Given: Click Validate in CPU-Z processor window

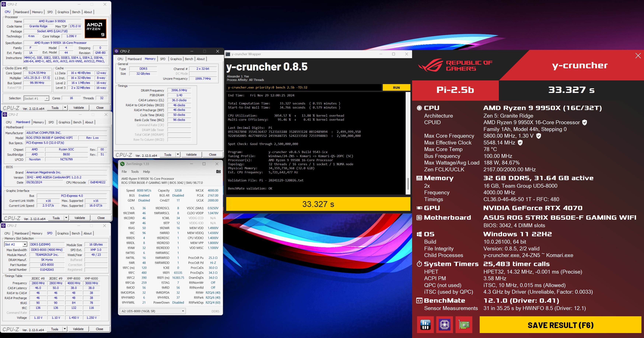Looking at the screenshot, I should (78, 108).
